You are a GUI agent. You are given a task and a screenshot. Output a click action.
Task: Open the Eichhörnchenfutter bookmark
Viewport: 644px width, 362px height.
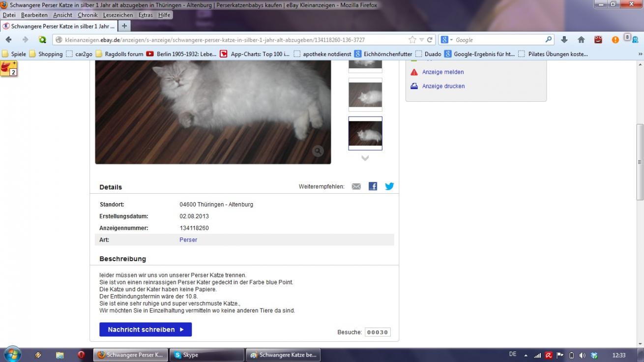[383, 54]
